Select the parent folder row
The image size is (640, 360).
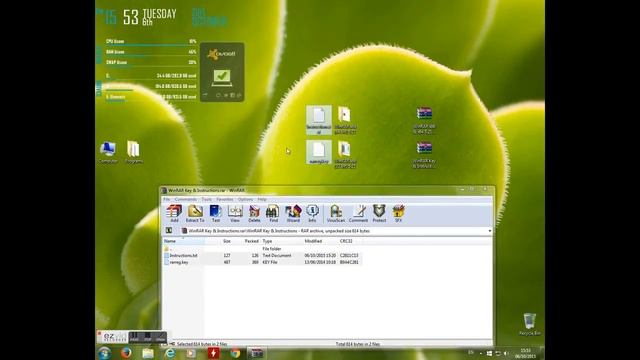[x=262, y=249]
